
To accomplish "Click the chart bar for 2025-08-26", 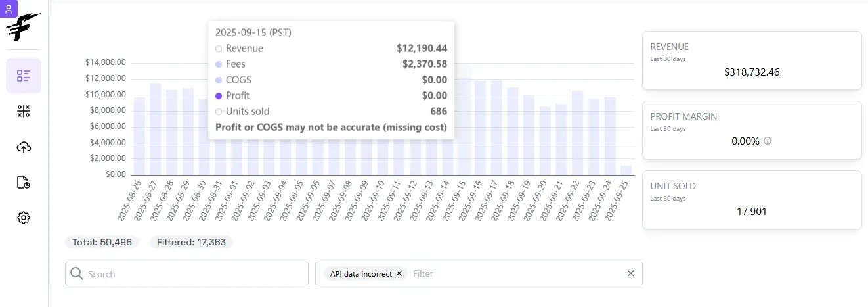I will (139, 135).
